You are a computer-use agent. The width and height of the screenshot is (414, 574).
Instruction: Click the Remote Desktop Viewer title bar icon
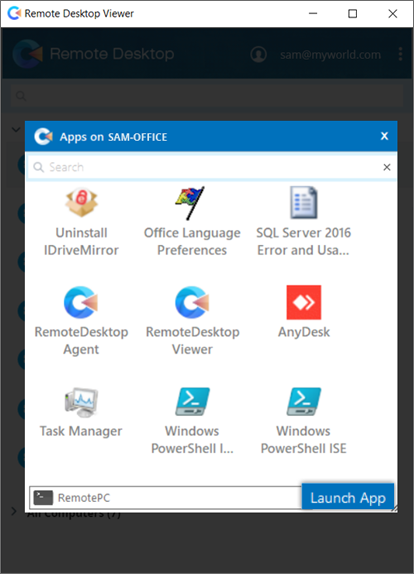(14, 13)
